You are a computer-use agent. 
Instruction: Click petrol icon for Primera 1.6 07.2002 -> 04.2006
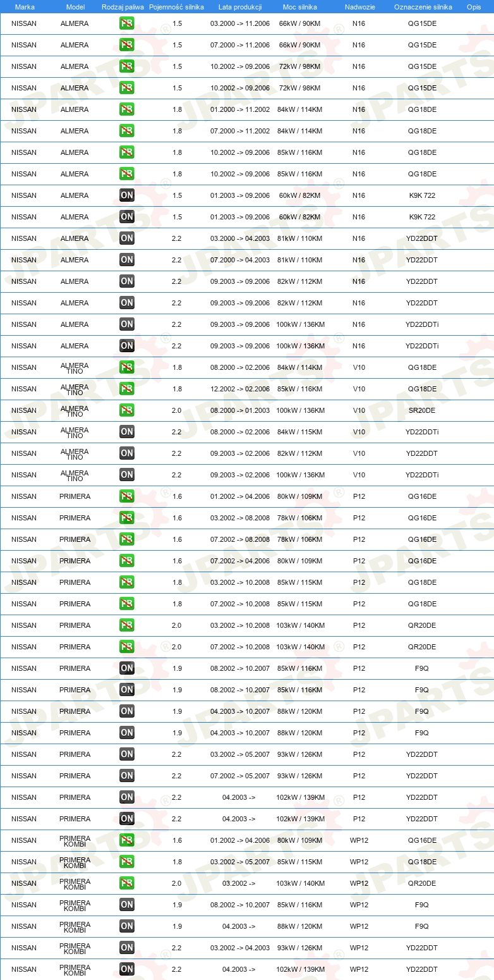(126, 561)
